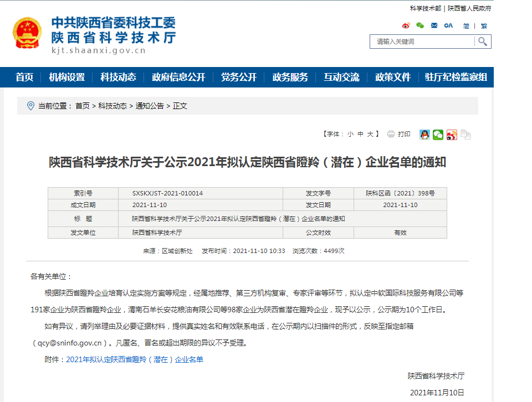Click the email envelope icon in the header
This screenshot has width=532, height=402.
tap(434, 25)
